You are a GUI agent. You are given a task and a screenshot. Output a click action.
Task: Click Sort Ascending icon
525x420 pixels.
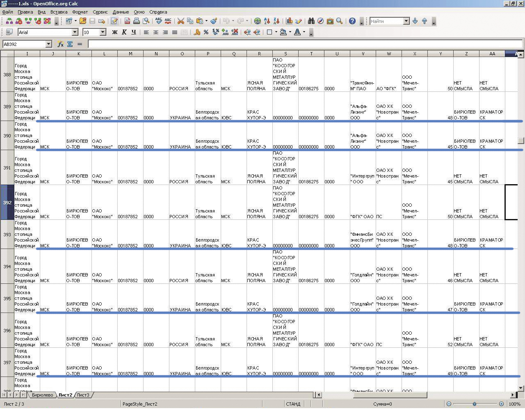pyautogui.click(x=267, y=21)
